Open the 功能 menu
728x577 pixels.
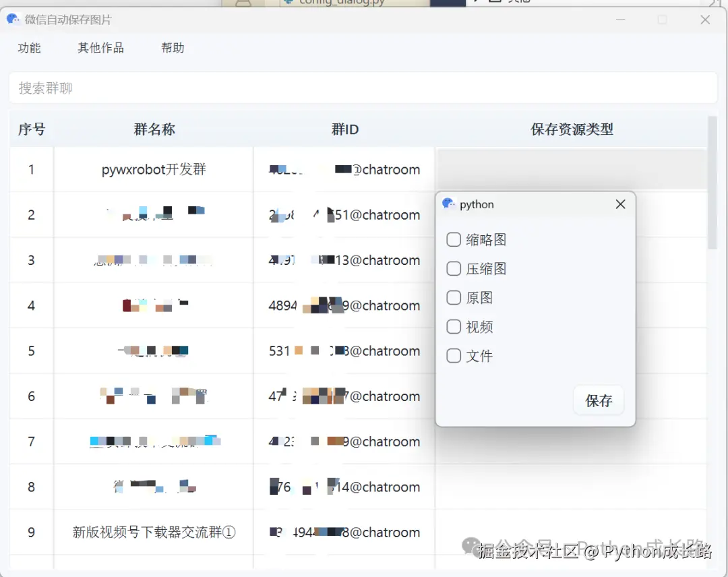point(29,48)
